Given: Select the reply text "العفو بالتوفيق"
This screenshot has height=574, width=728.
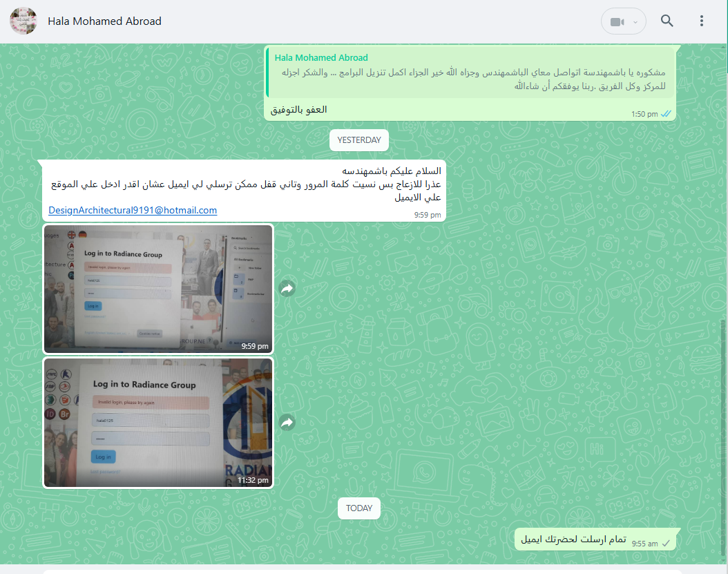Looking at the screenshot, I should click(x=299, y=110).
